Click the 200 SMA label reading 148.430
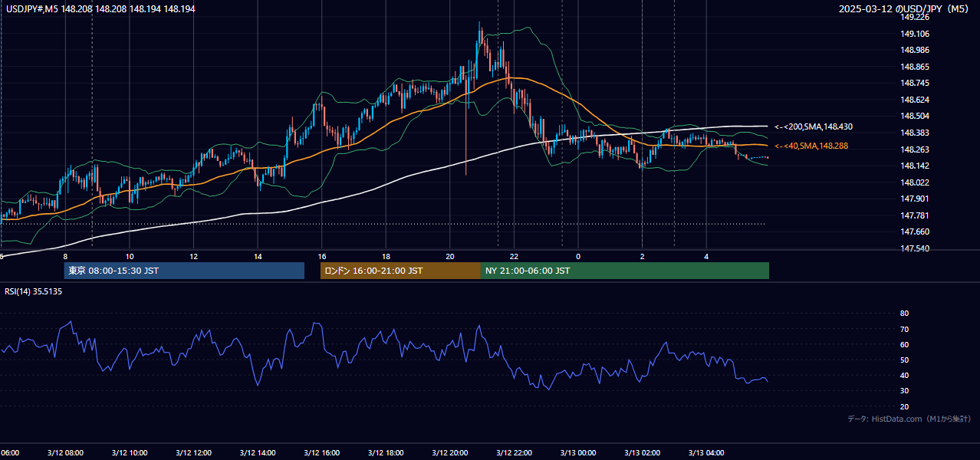Screen dimensions: 980x460 tap(814, 127)
